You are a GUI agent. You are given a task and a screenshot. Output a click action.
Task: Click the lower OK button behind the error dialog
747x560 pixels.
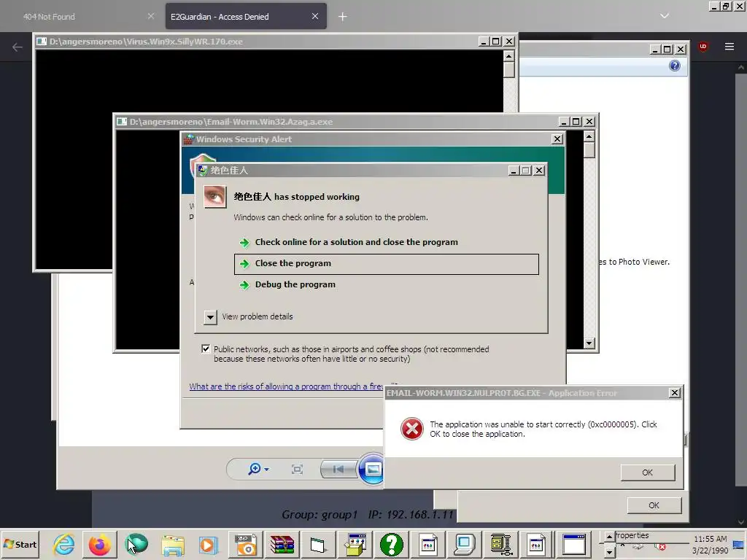pos(654,505)
